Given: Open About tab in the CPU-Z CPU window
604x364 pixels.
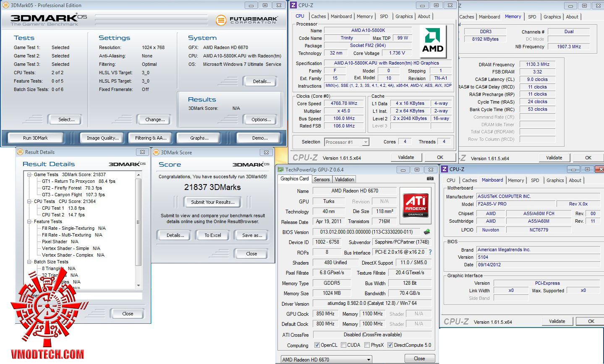Looking at the screenshot, I should pyautogui.click(x=424, y=16).
